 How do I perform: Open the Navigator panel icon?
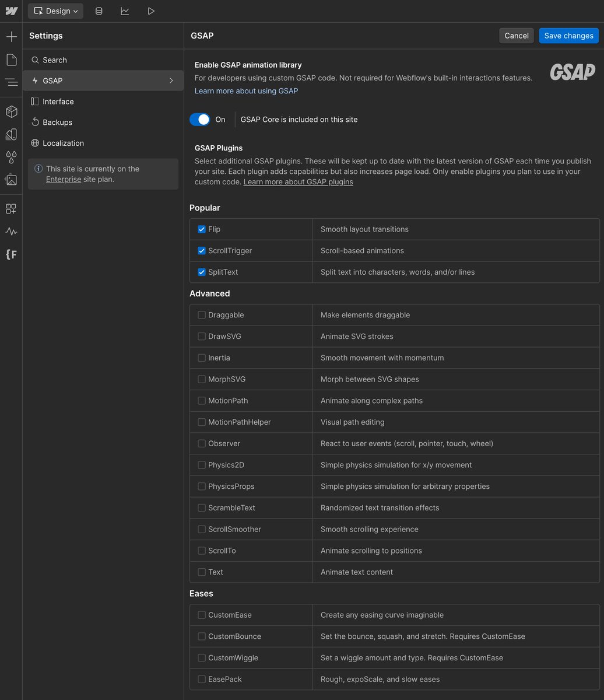click(11, 82)
